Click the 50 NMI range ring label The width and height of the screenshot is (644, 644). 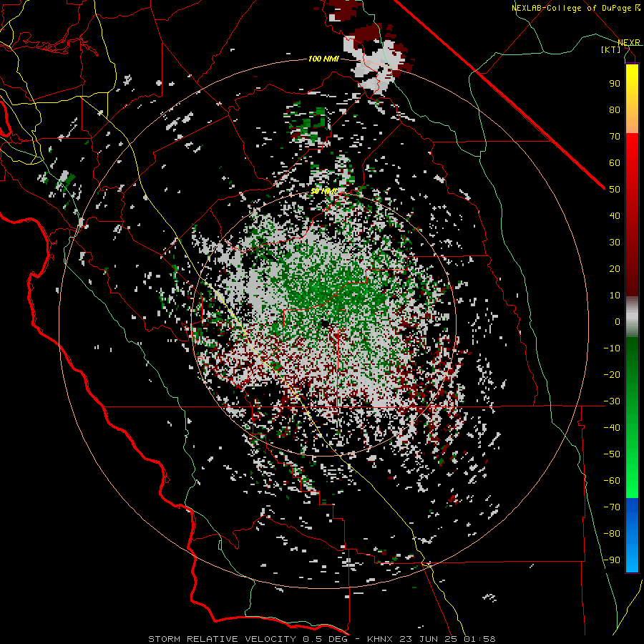click(x=323, y=191)
